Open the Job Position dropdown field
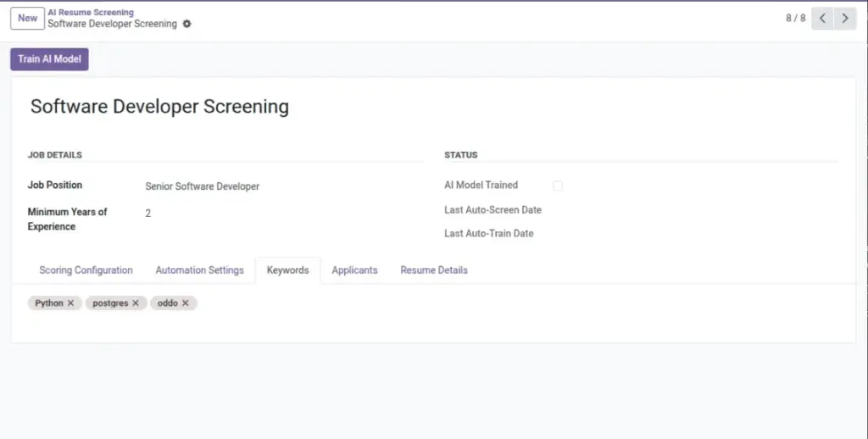The image size is (868, 439). click(283, 186)
